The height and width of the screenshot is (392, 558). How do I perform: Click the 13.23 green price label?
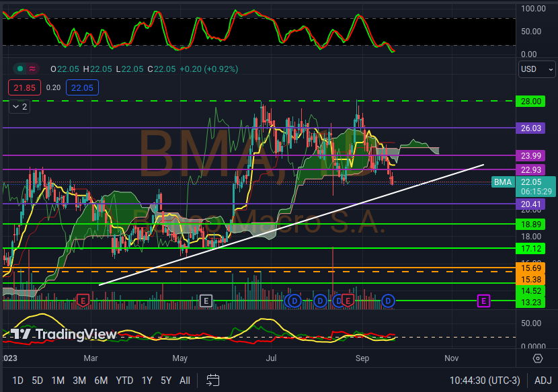pos(530,303)
